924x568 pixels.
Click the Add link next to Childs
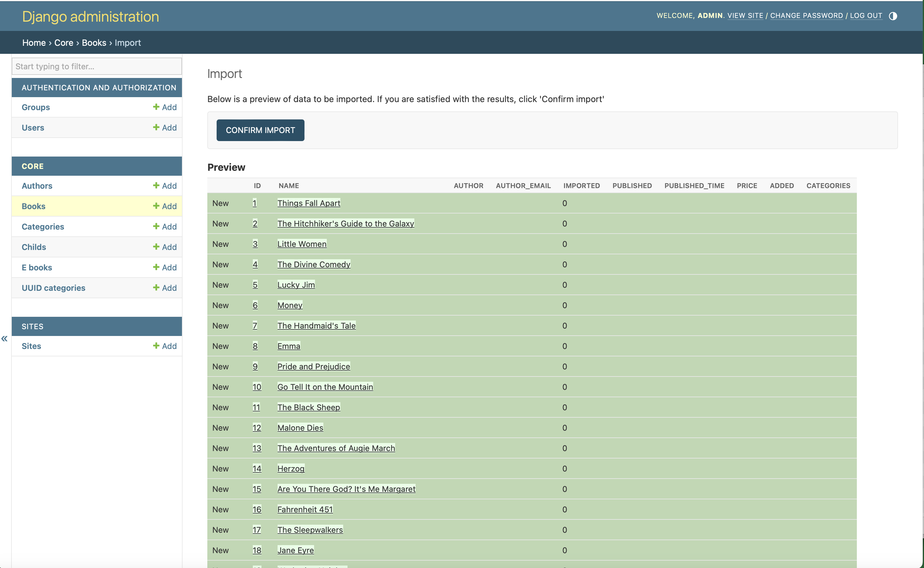(165, 247)
